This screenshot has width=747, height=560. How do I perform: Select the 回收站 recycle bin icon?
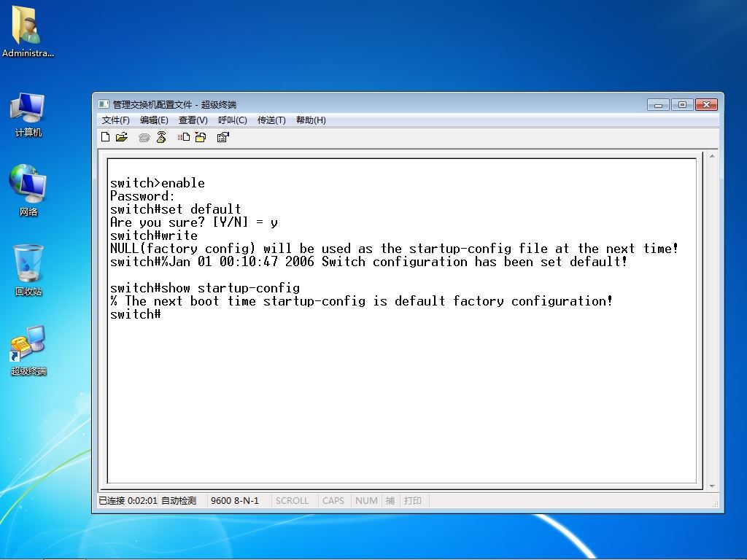coord(28,270)
